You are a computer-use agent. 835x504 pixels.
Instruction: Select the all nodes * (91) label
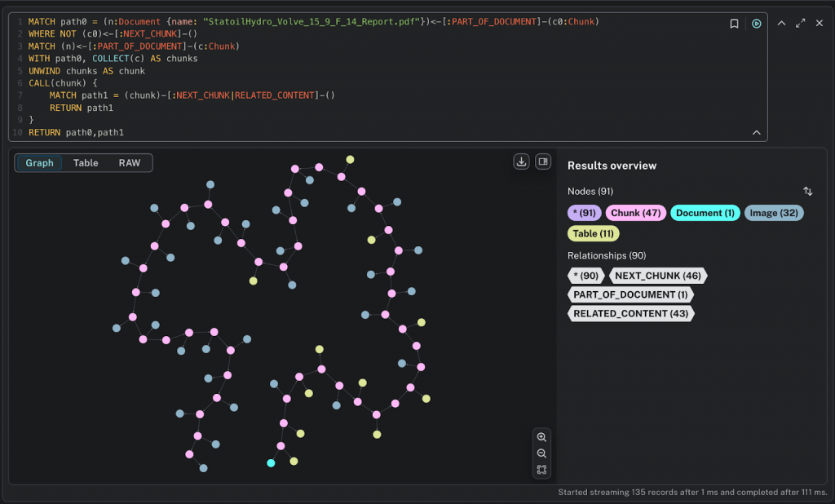coord(584,213)
